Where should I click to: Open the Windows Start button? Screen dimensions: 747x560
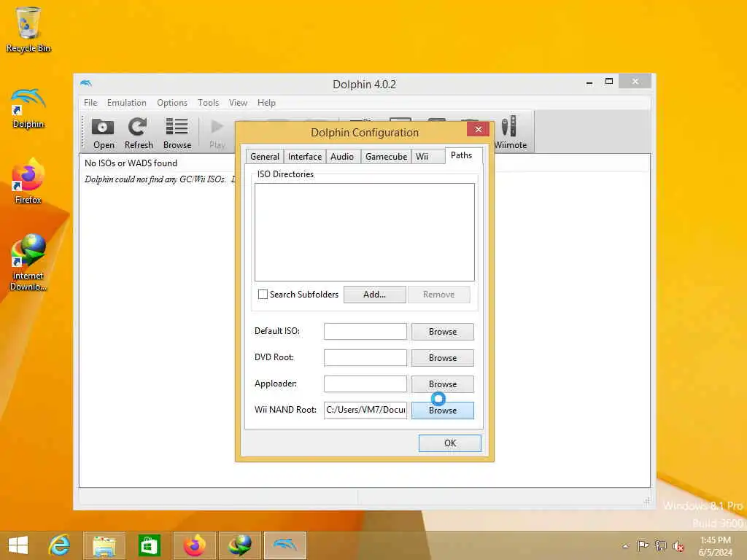pyautogui.click(x=18, y=545)
